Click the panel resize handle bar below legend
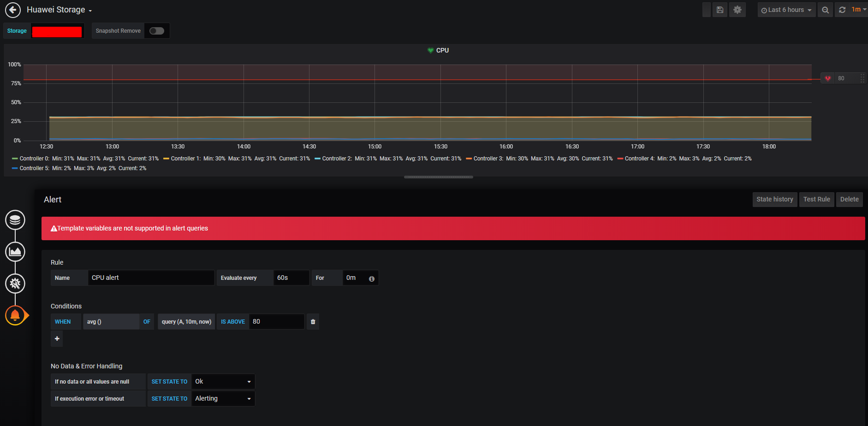868x426 pixels. [x=439, y=177]
